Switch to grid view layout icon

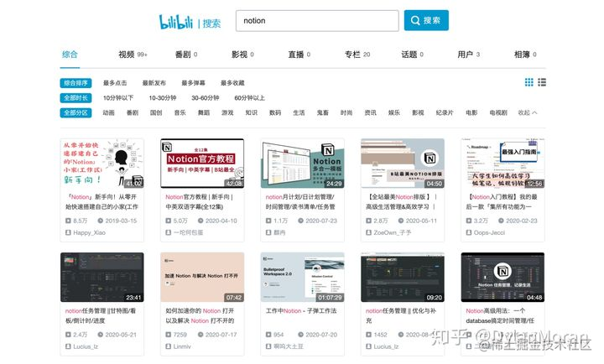click(528, 82)
